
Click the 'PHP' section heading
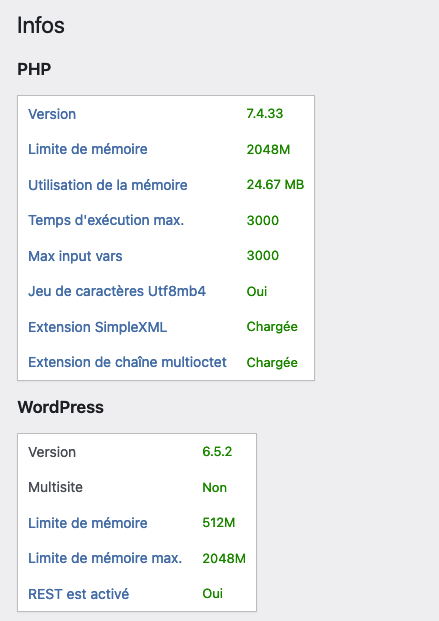[x=34, y=69]
